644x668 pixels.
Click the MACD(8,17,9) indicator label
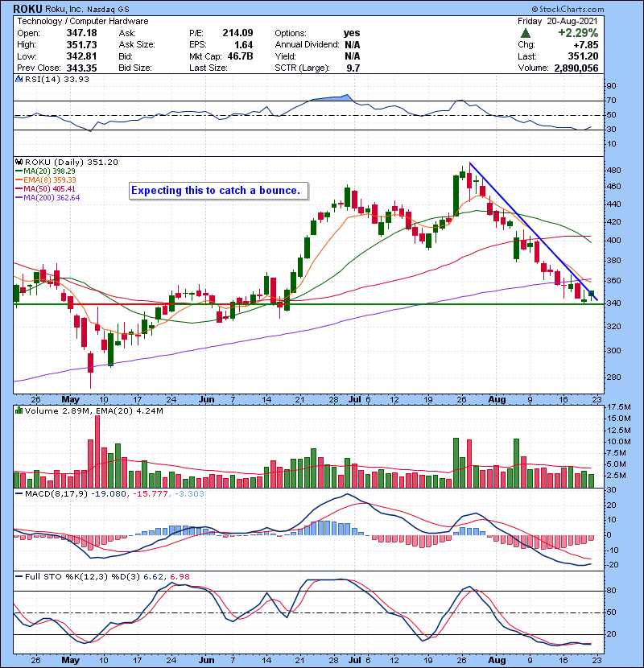pyautogui.click(x=56, y=494)
